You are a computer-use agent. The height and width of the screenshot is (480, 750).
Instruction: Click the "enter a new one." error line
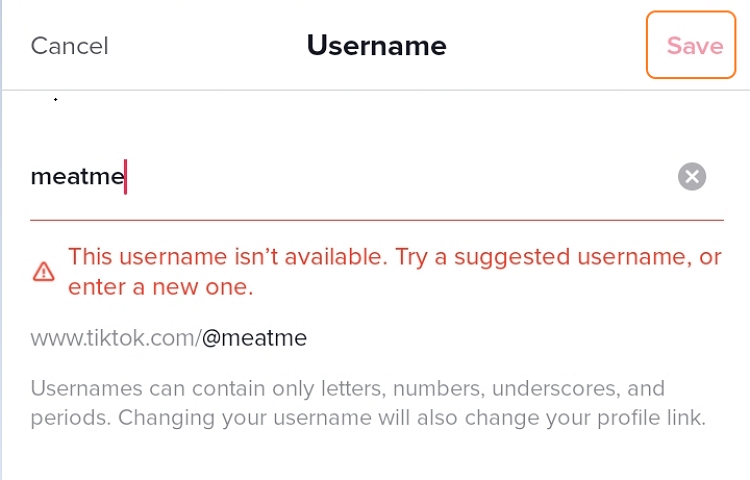161,287
